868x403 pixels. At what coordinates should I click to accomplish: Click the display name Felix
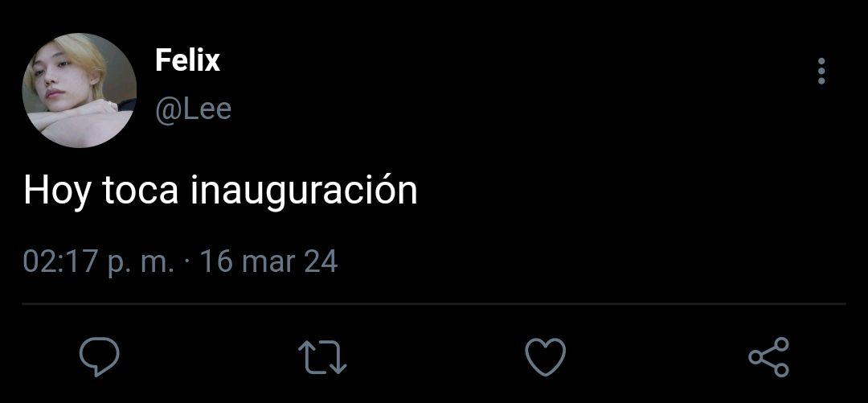point(187,60)
